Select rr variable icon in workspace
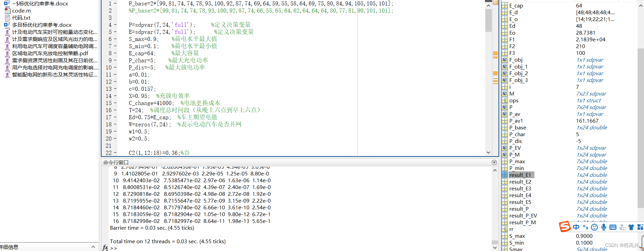The image size is (644, 251). tap(505, 229)
